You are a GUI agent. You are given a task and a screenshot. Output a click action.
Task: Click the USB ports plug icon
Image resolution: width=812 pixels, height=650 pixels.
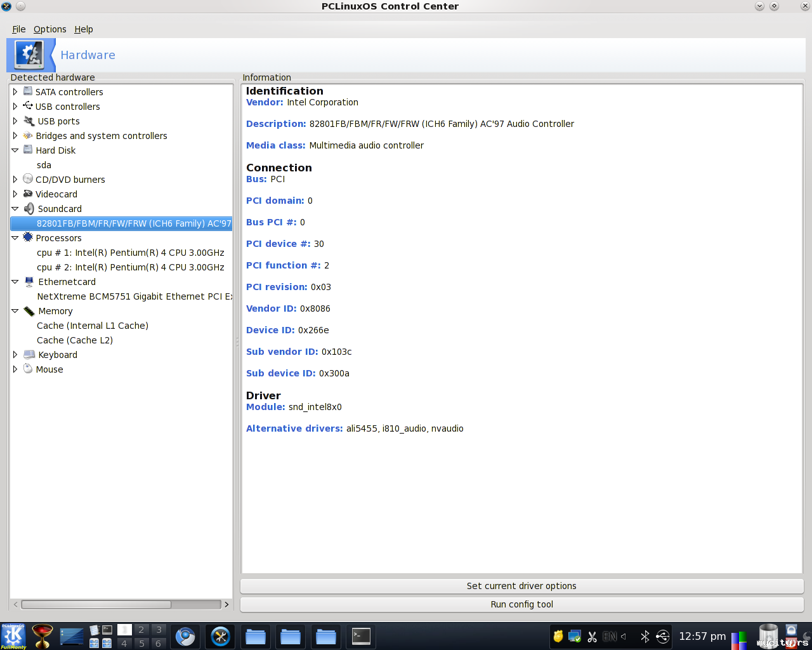click(x=29, y=121)
